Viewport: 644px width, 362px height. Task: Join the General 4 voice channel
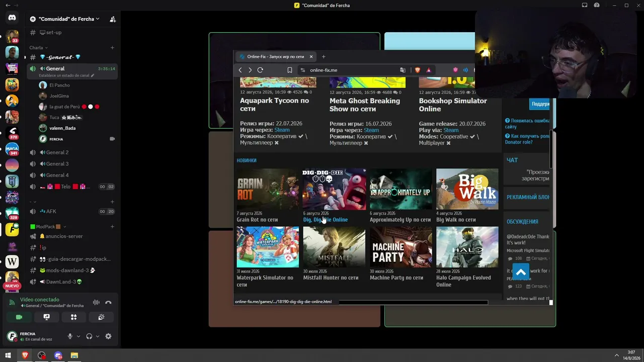coord(72,175)
